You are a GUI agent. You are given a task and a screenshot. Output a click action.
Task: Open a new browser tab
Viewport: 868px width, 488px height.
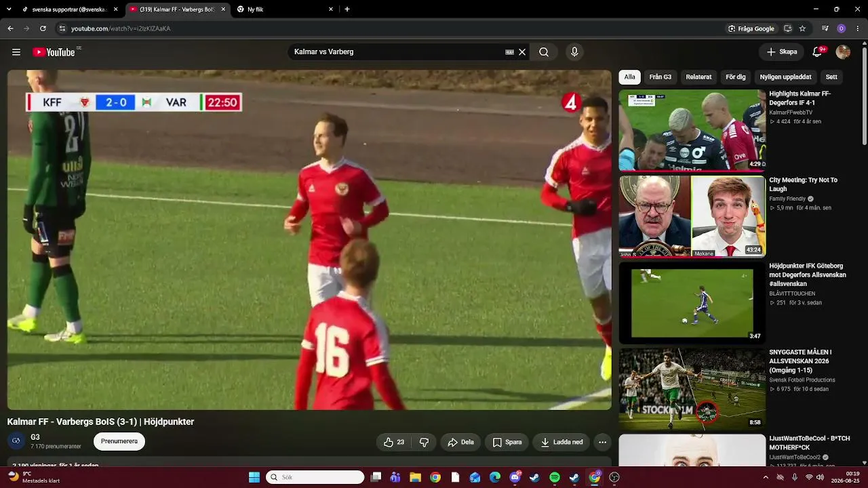[x=347, y=9]
